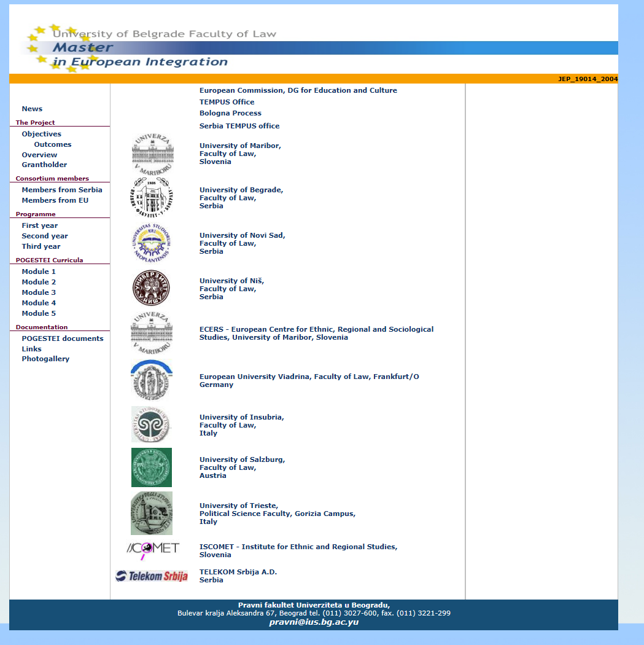This screenshot has width=644, height=645.
Task: Select Module 3 in POGESTEI Curricula
Action: click(39, 292)
